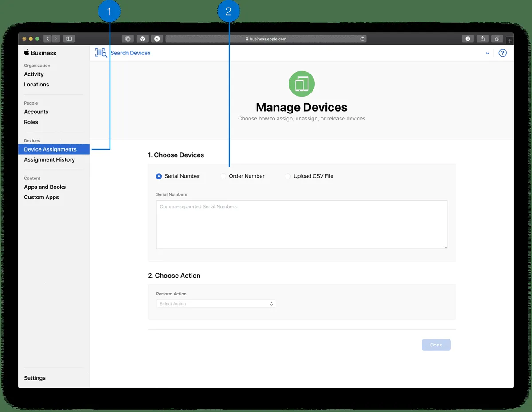Click the cube extension icon in toolbar

tap(142, 39)
